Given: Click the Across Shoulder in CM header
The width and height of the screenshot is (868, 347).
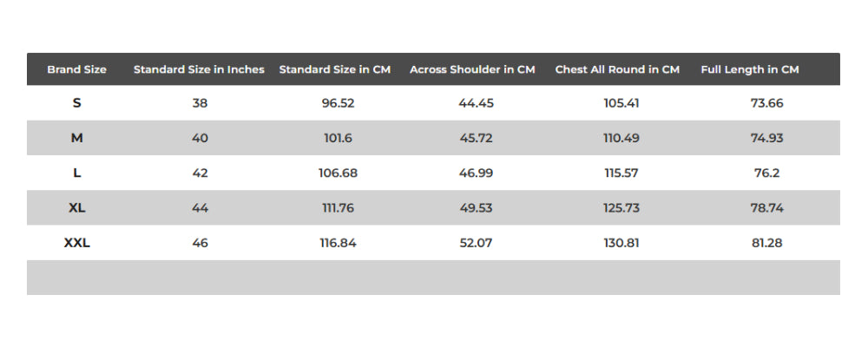Looking at the screenshot, I should click(472, 69).
